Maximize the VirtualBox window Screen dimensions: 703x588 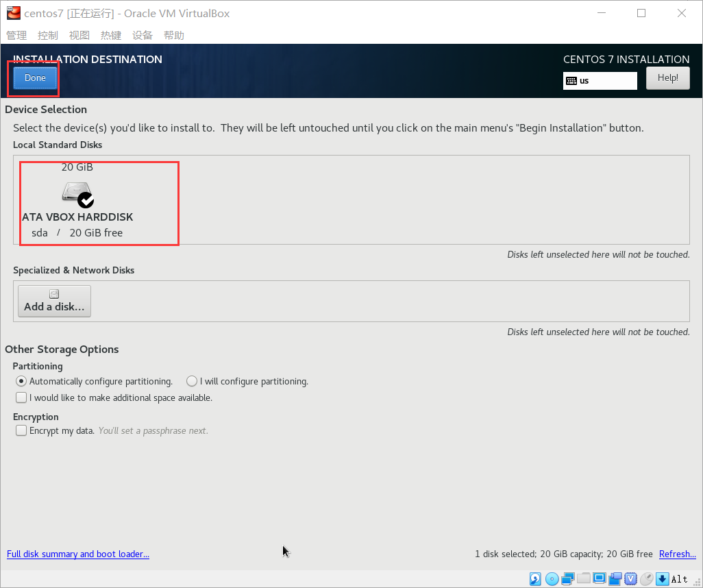pyautogui.click(x=641, y=14)
